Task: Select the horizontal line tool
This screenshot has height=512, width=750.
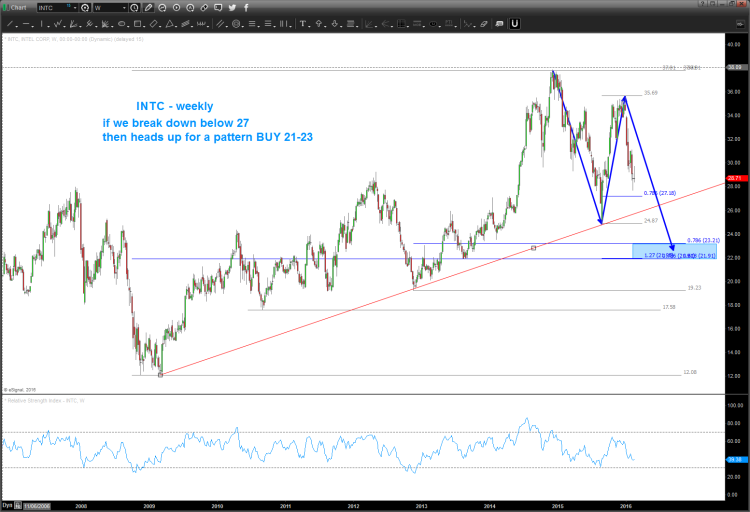Action: click(x=26, y=23)
